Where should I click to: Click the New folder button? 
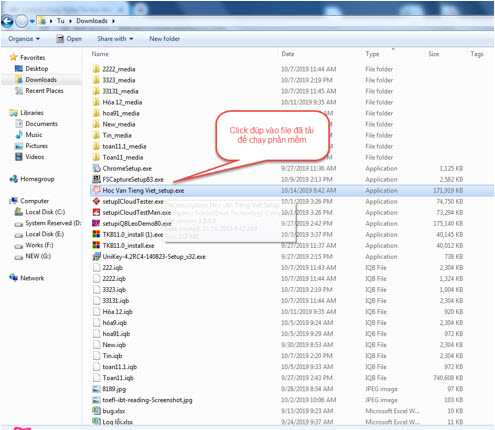(x=164, y=39)
